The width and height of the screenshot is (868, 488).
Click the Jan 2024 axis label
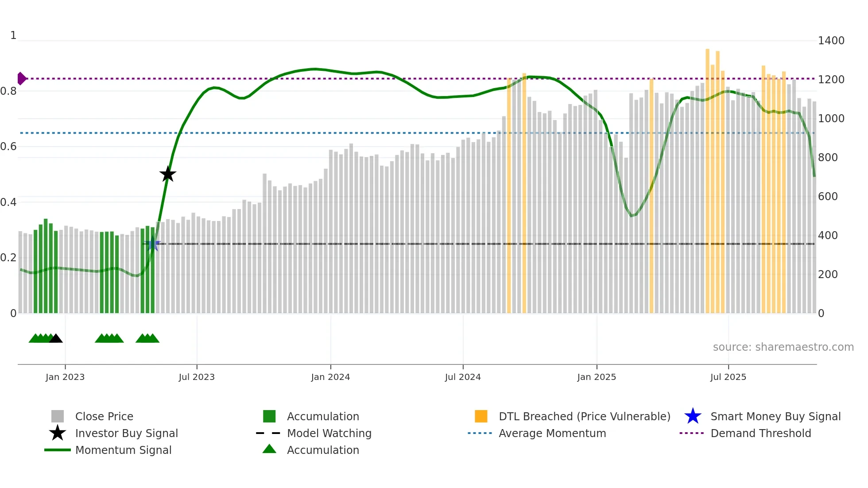(330, 377)
